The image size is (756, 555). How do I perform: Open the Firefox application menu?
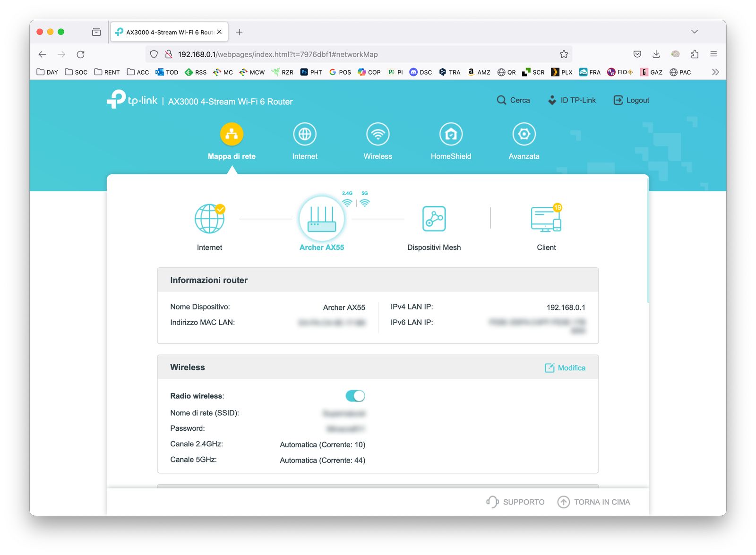point(713,54)
